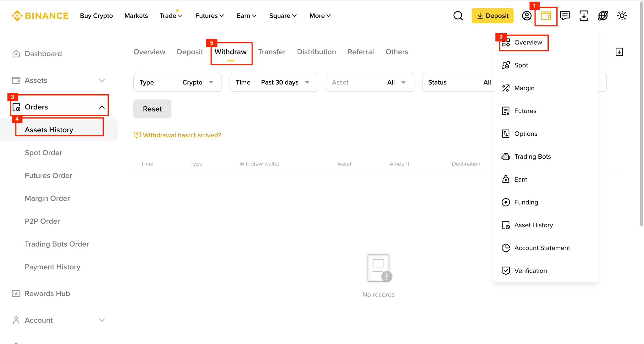Click the yellow Deposit button

tap(492, 16)
